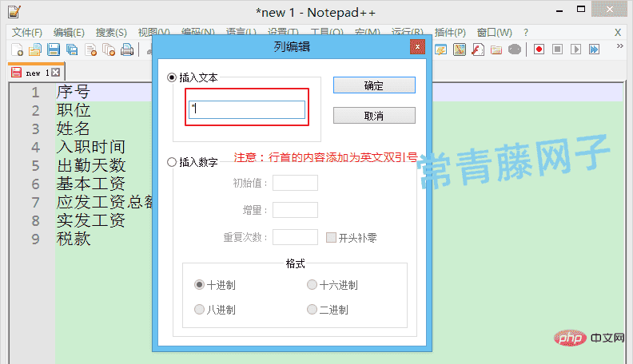Image resolution: width=633 pixels, height=364 pixels.
Task: Open the ? help menu
Action: (526, 32)
